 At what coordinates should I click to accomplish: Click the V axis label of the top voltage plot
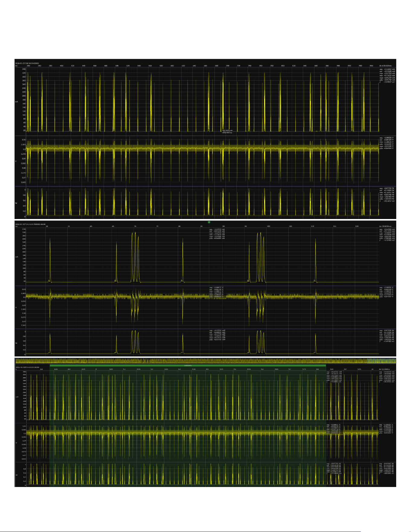16,161
